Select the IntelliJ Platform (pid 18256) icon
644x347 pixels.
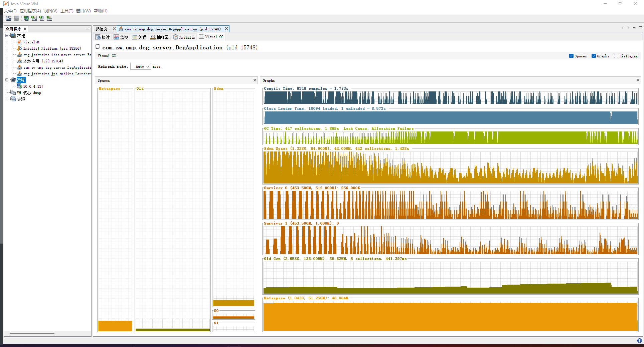(19, 48)
